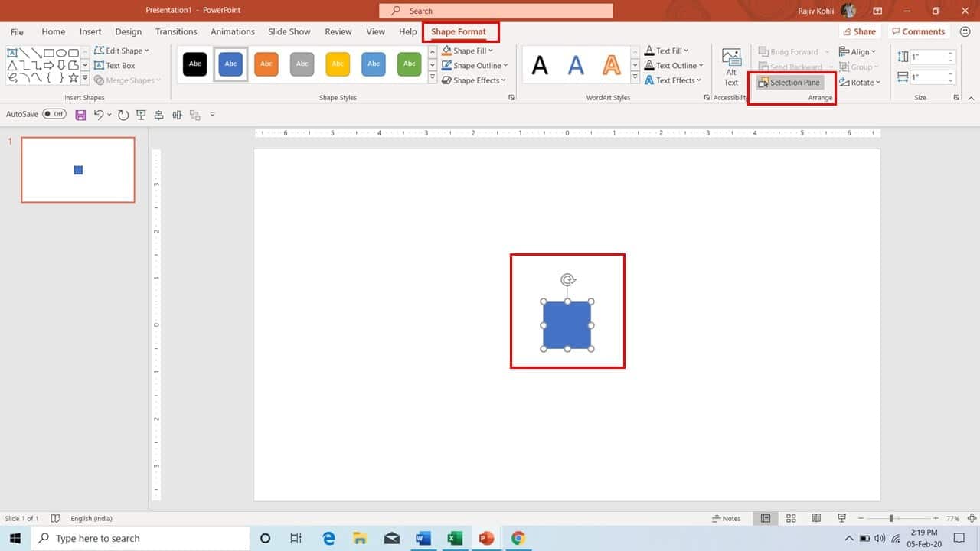Click the Search box in title bar
This screenshot has height=551, width=980.
click(x=496, y=11)
